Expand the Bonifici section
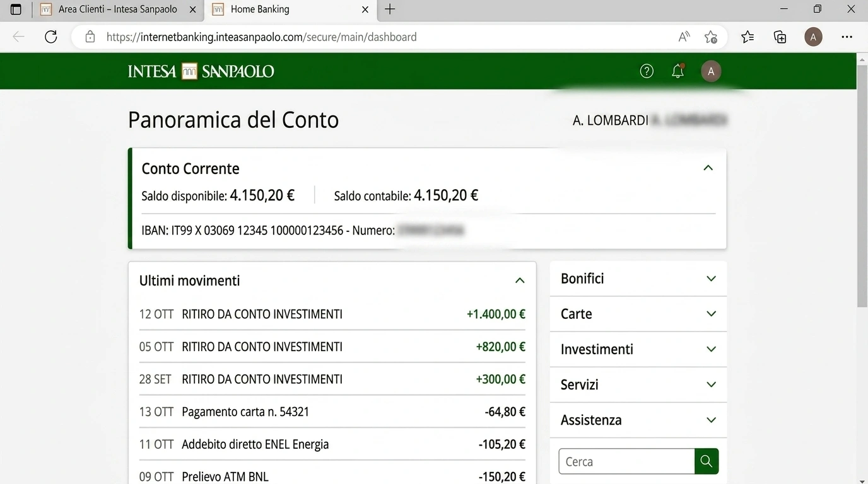 638,279
